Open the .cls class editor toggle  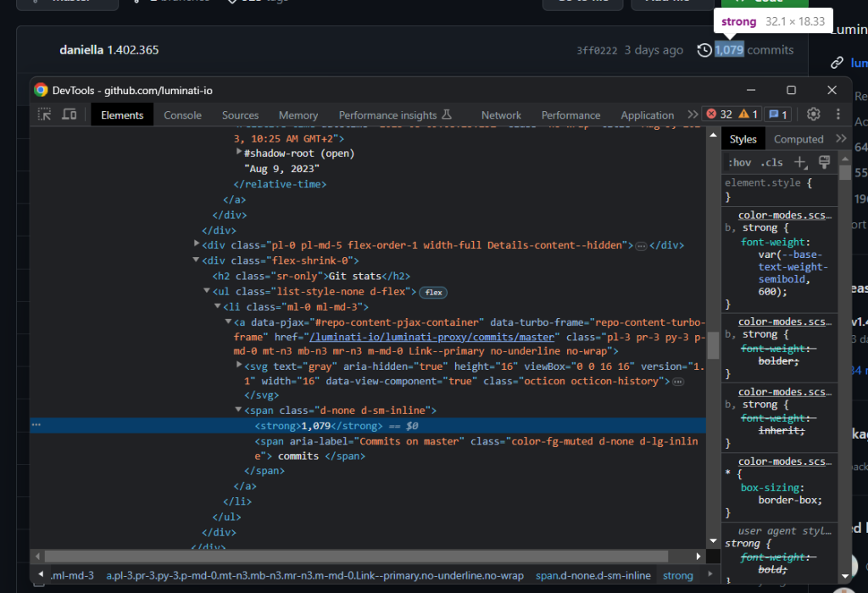(x=771, y=162)
